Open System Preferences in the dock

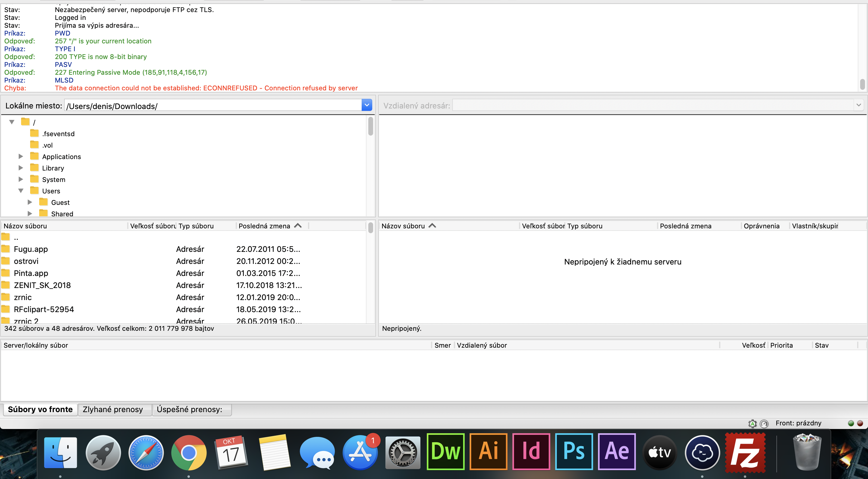coord(403,452)
